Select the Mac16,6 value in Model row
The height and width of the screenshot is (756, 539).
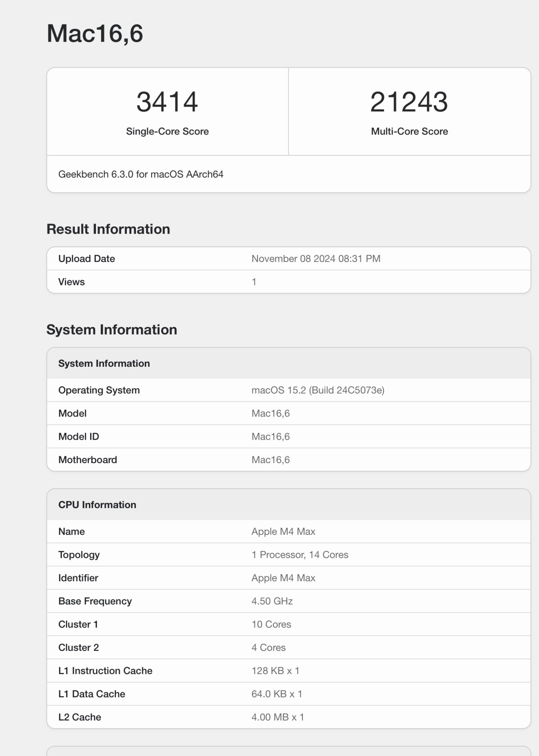(x=271, y=413)
